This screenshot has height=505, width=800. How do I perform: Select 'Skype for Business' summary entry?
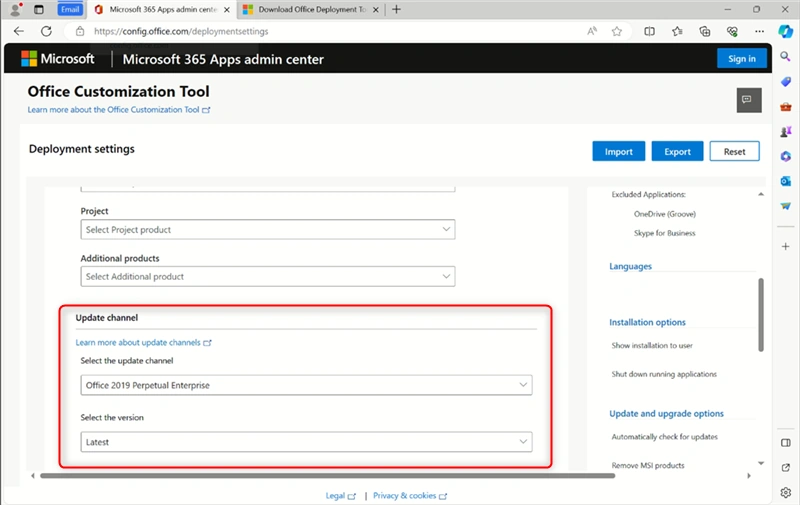click(x=664, y=233)
